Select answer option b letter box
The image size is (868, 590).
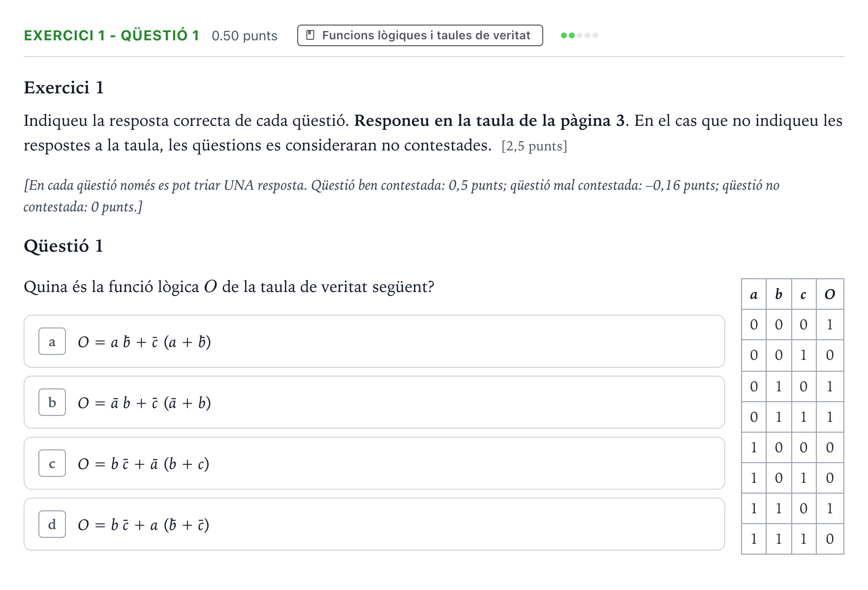(x=52, y=402)
